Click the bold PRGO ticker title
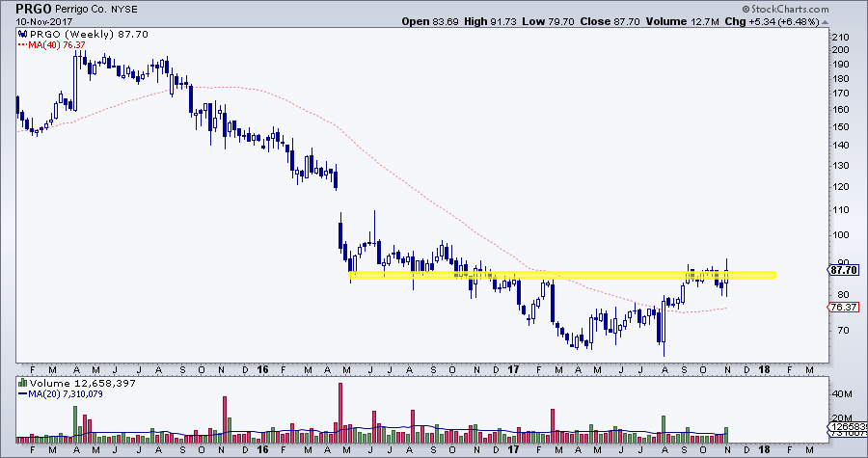Viewport: 868px width, 458px height. tap(35, 9)
